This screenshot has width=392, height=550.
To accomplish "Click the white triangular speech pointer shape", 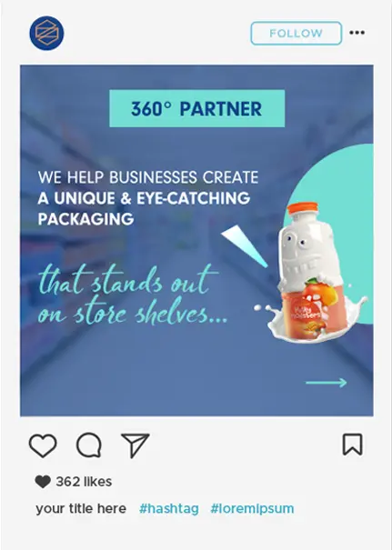I will coord(245,245).
